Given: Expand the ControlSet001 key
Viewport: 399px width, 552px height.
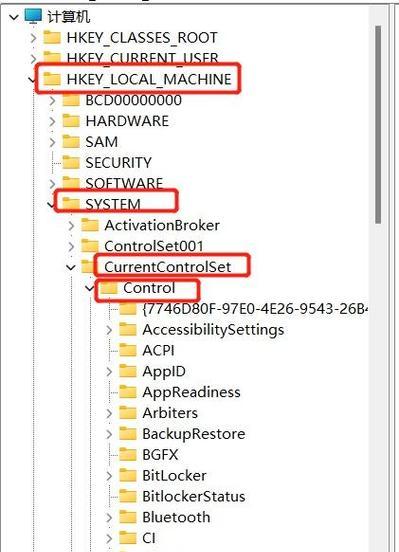Looking at the screenshot, I should tap(71, 246).
